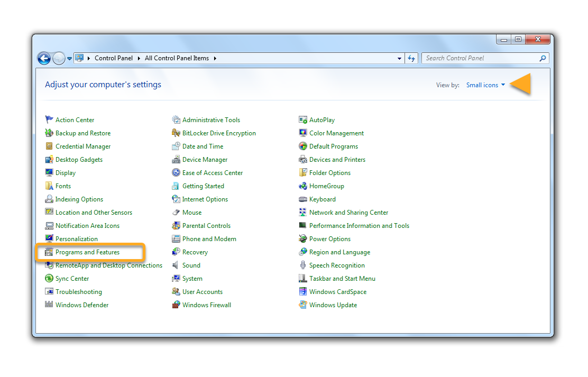This screenshot has width=588, height=377.
Task: Expand arrow after Control Panel breadcrumb
Action: tap(139, 58)
